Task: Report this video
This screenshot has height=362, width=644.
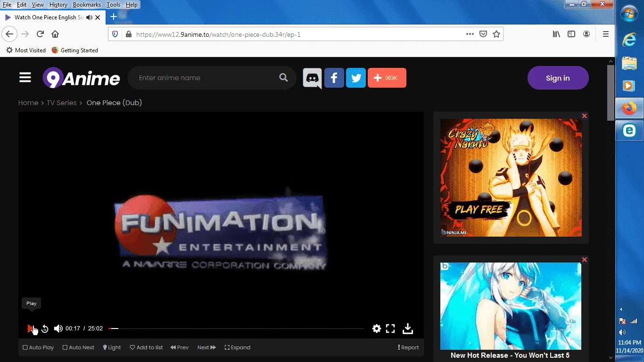Action: coord(408,347)
